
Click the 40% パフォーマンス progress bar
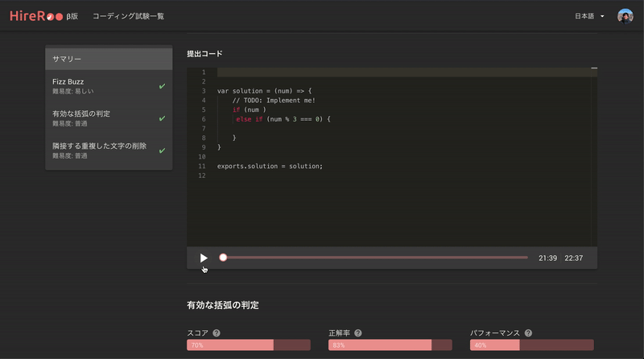tap(532, 345)
